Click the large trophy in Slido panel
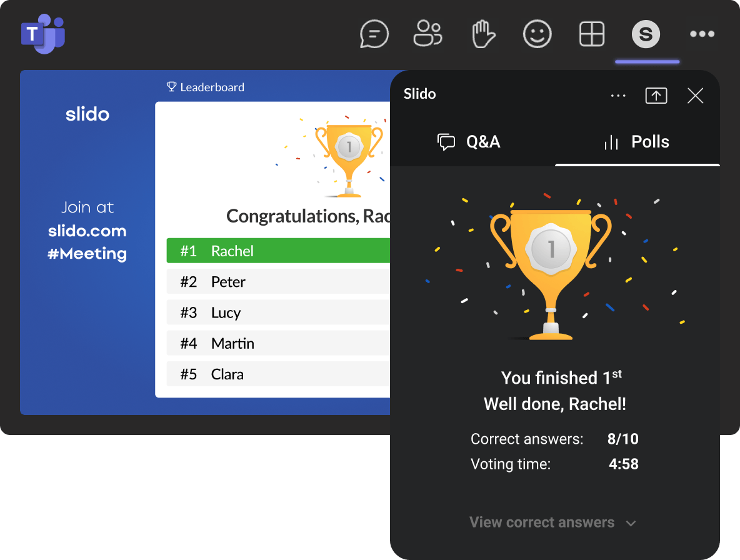Viewport: 740px width, 560px height. tap(551, 274)
